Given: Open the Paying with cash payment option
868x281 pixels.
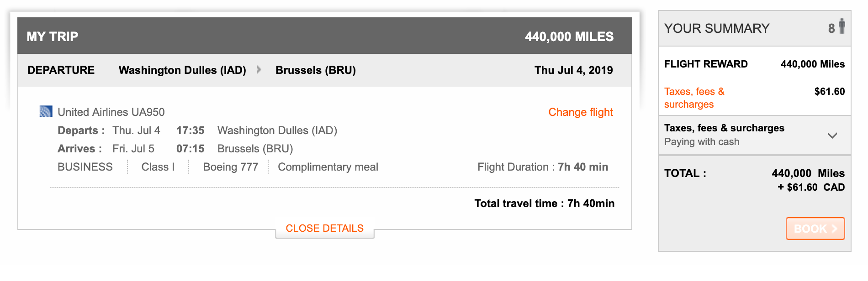Looking at the screenshot, I should [x=701, y=142].
